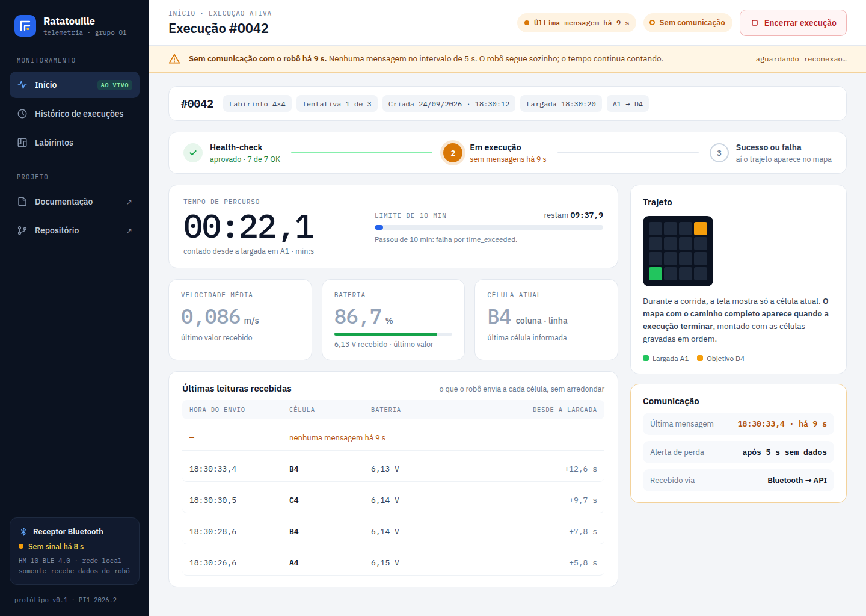
Task: Click the 'Largada 18:30:20' tag
Action: pos(561,104)
